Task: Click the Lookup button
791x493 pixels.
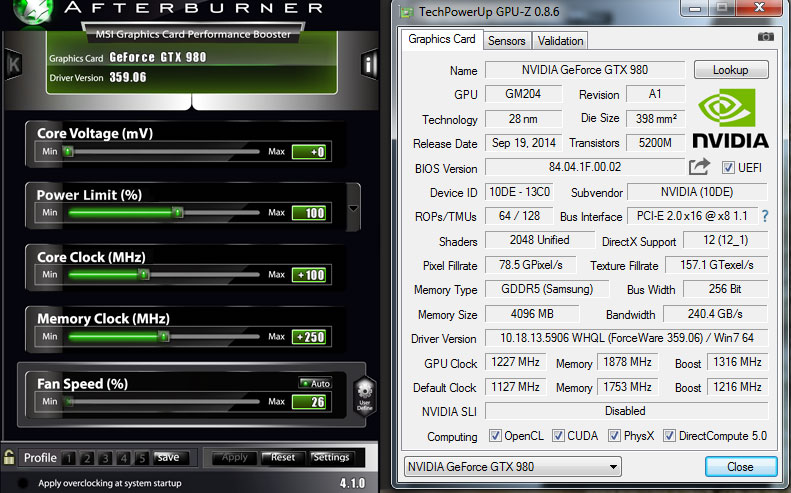Action: pos(731,70)
